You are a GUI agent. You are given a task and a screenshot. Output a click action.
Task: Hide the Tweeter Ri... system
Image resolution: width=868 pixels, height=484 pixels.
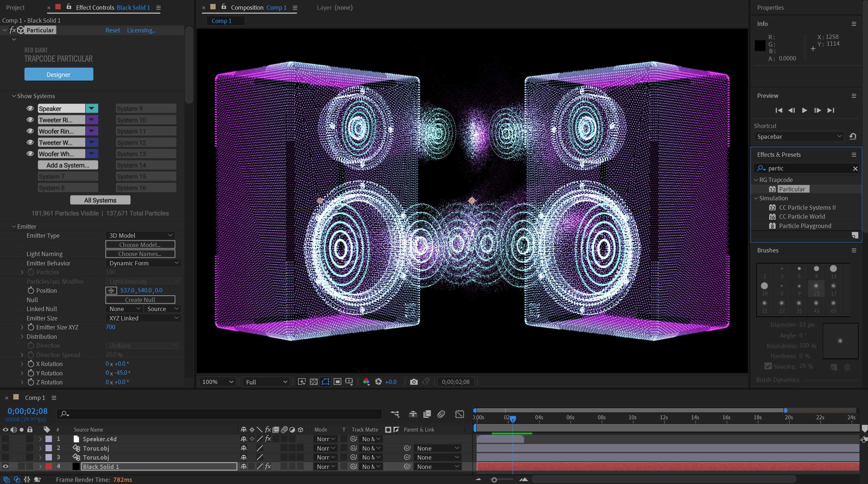coord(30,120)
